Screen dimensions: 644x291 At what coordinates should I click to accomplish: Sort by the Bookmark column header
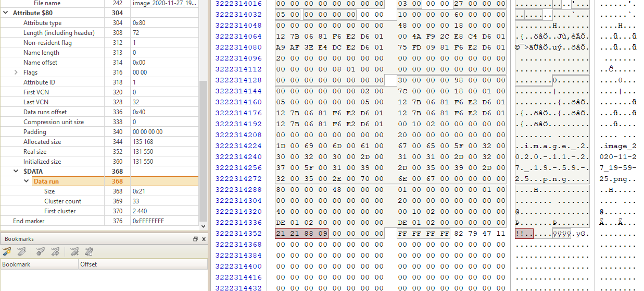pyautogui.click(x=39, y=264)
